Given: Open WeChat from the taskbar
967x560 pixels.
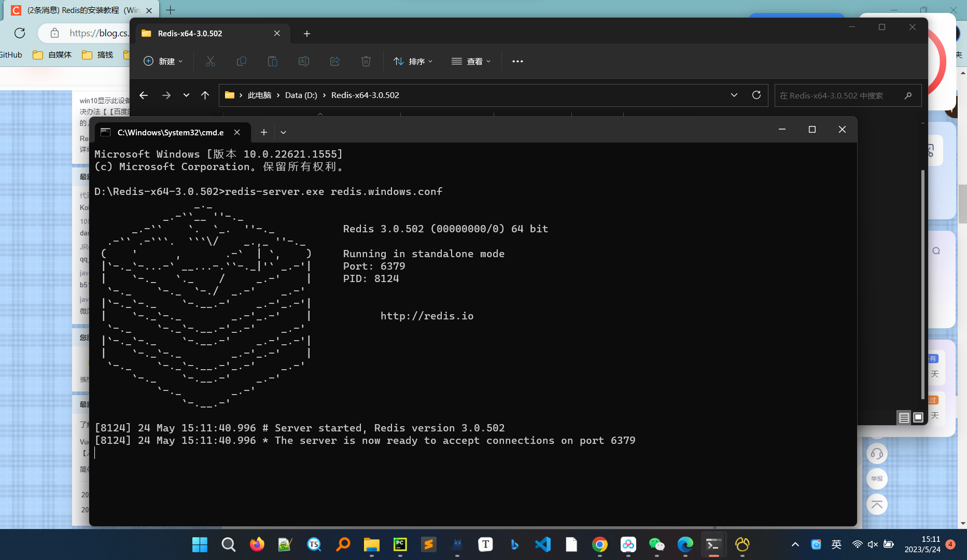Looking at the screenshot, I should (657, 545).
